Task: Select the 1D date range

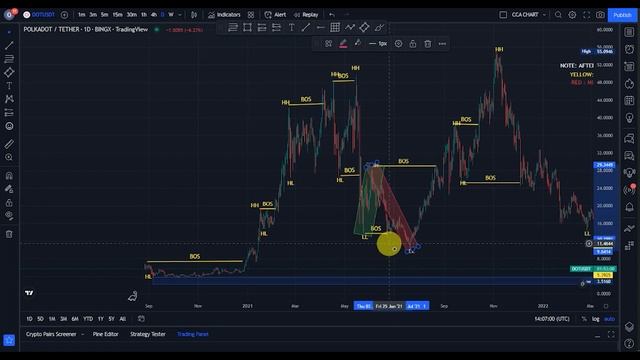Action: coord(29,319)
